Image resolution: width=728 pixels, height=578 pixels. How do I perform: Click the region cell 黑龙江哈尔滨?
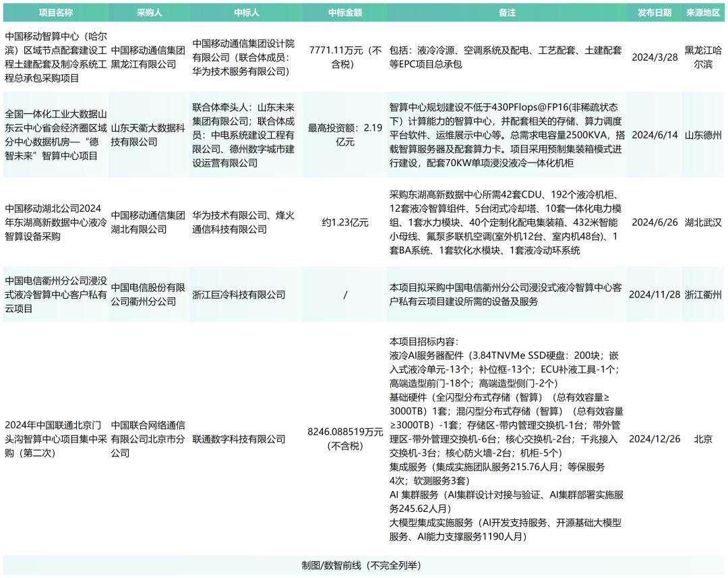pyautogui.click(x=703, y=57)
